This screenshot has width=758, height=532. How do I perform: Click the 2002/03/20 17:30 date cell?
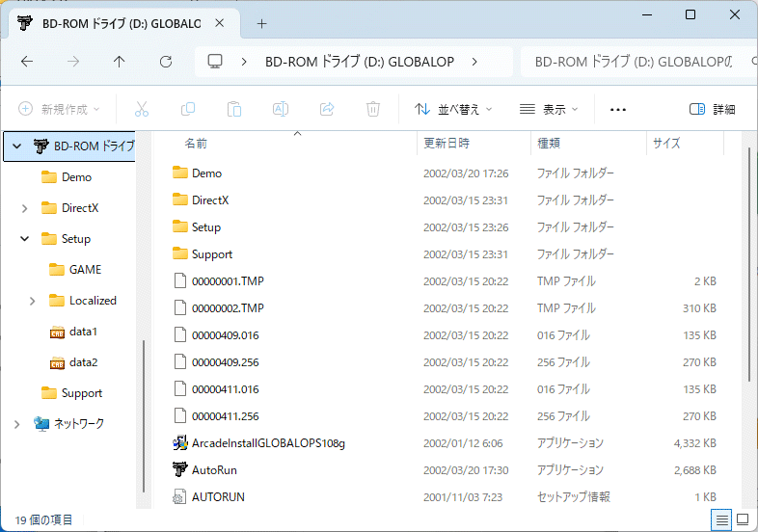coord(466,470)
